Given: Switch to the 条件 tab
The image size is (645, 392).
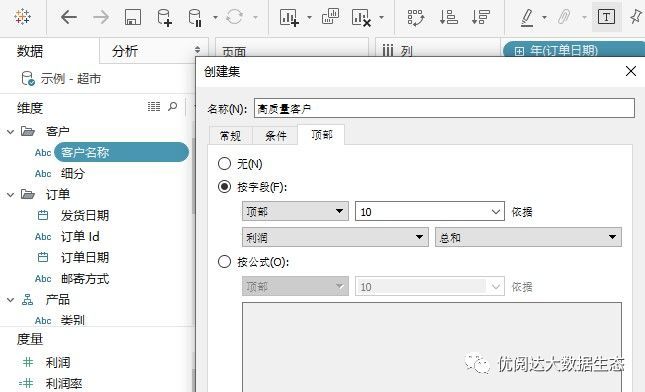Looking at the screenshot, I should point(275,135).
